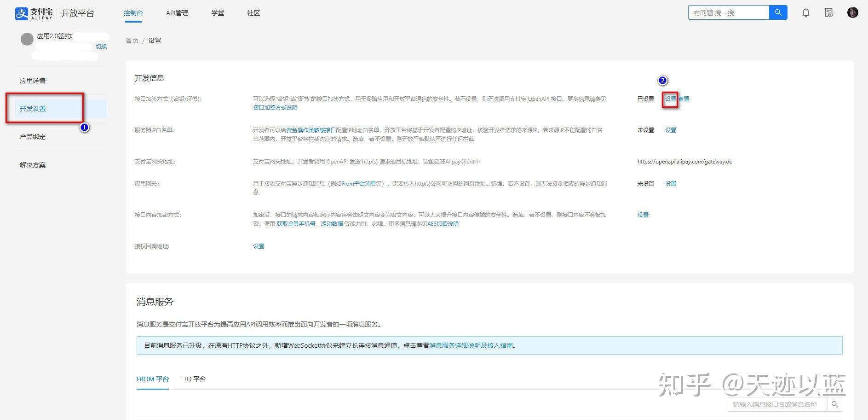Click 设置 for 接口加签方式
868x420 pixels.
point(671,99)
